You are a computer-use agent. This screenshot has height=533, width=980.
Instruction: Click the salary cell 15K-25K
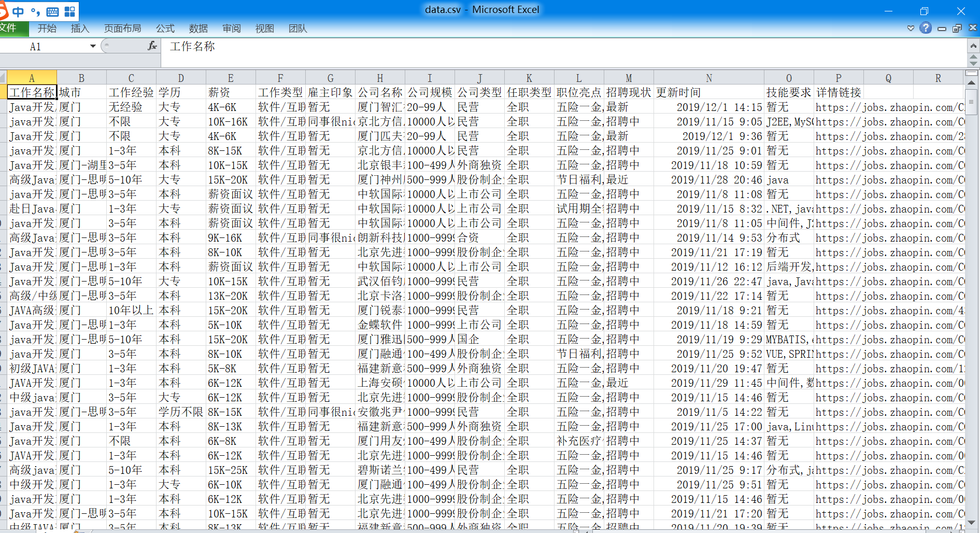[231, 470]
